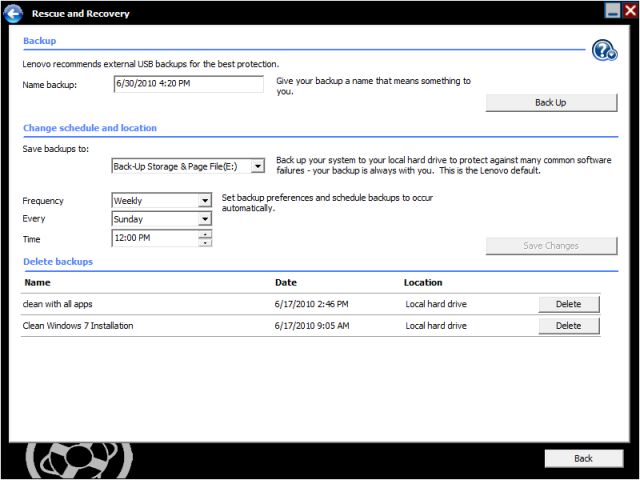
Task: Select the 'clean with all apps' row name
Action: point(58,304)
